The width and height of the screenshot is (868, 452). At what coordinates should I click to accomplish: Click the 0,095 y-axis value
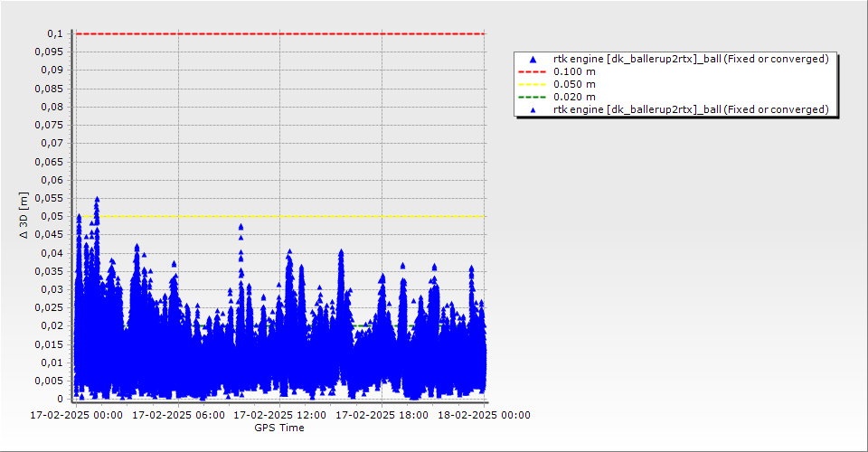pos(49,52)
